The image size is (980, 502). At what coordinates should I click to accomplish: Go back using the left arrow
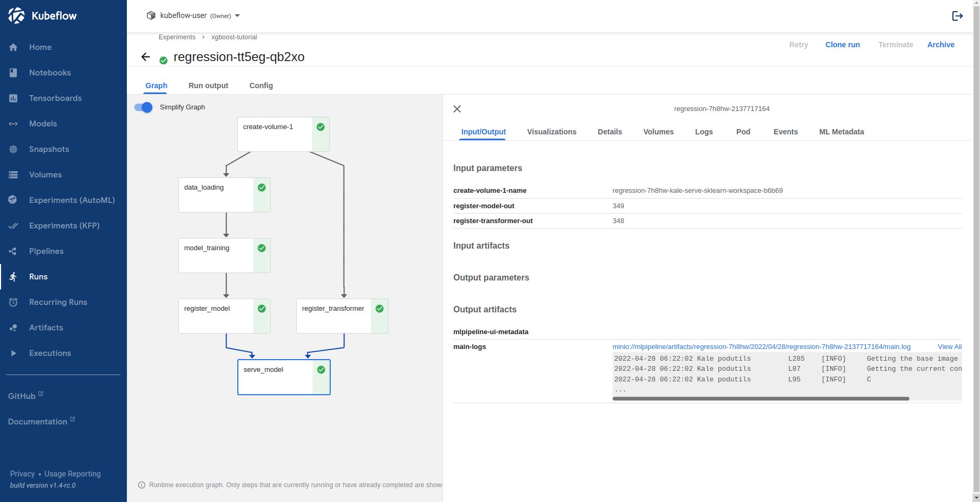[145, 57]
